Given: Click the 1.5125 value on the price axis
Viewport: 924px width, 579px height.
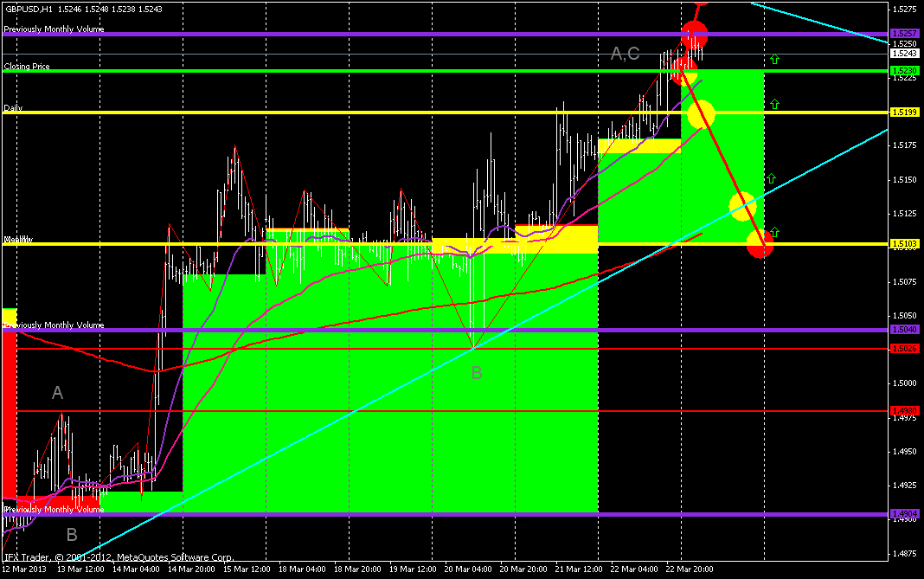Looking at the screenshot, I should 905,214.
